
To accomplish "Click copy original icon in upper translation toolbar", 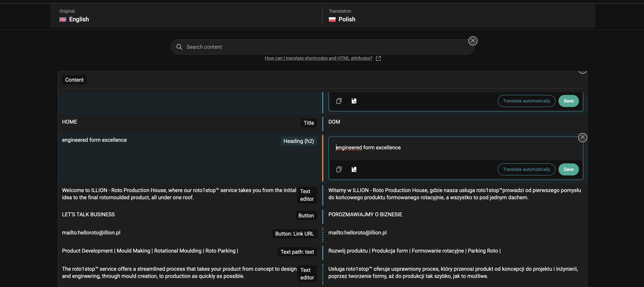I will click(339, 101).
